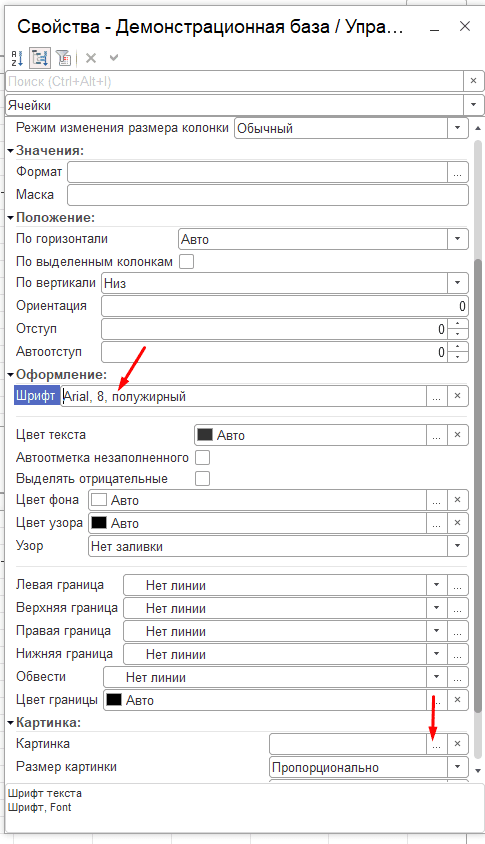Viewport: 485px width, 844px height.
Task: Click the Маска input field
Action: (268, 195)
